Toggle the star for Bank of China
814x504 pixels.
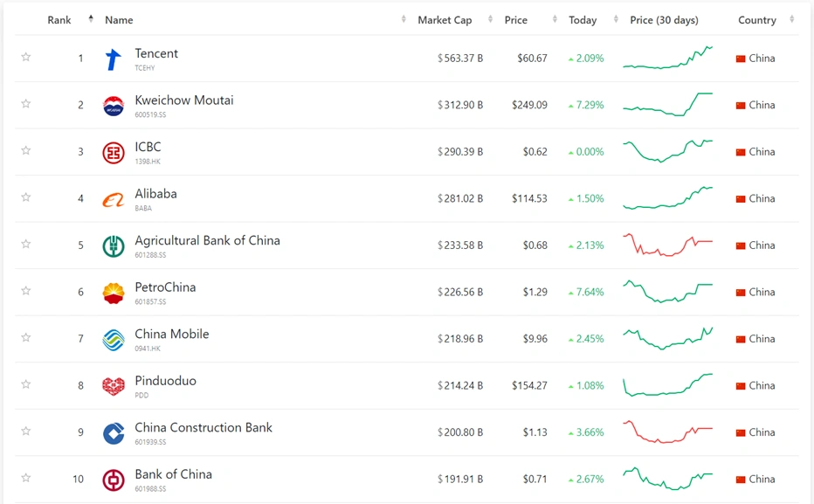pyautogui.click(x=26, y=478)
